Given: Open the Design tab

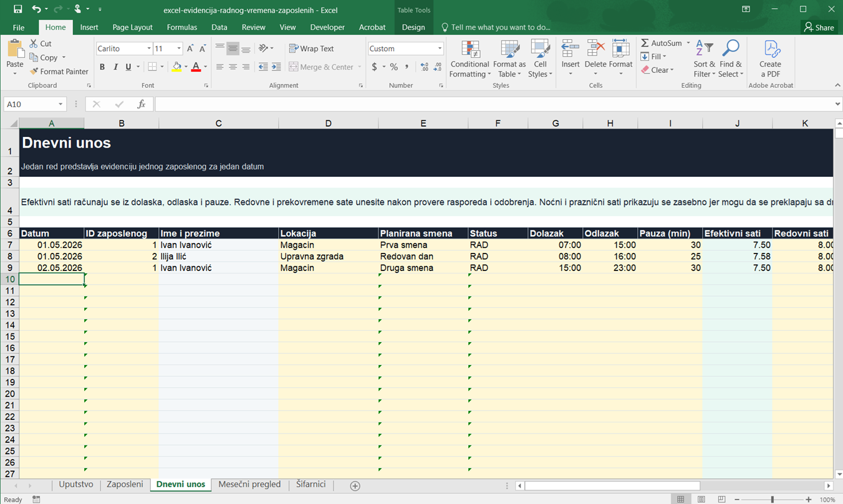Looking at the screenshot, I should 413,27.
